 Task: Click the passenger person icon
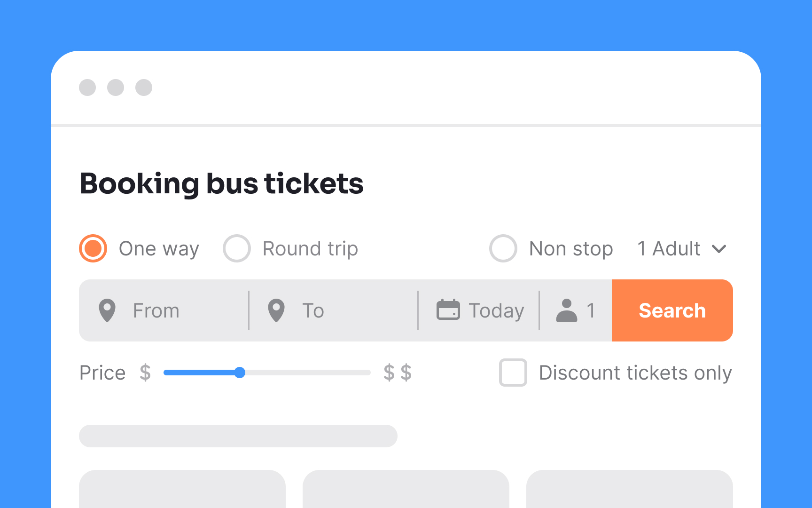tap(567, 310)
